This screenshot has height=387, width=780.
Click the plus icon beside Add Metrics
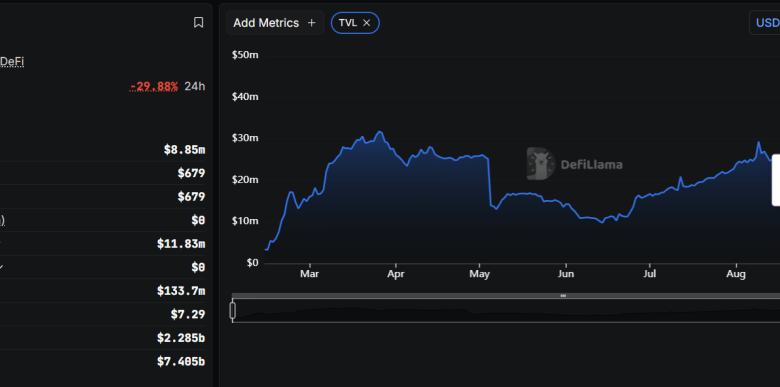[x=311, y=23]
